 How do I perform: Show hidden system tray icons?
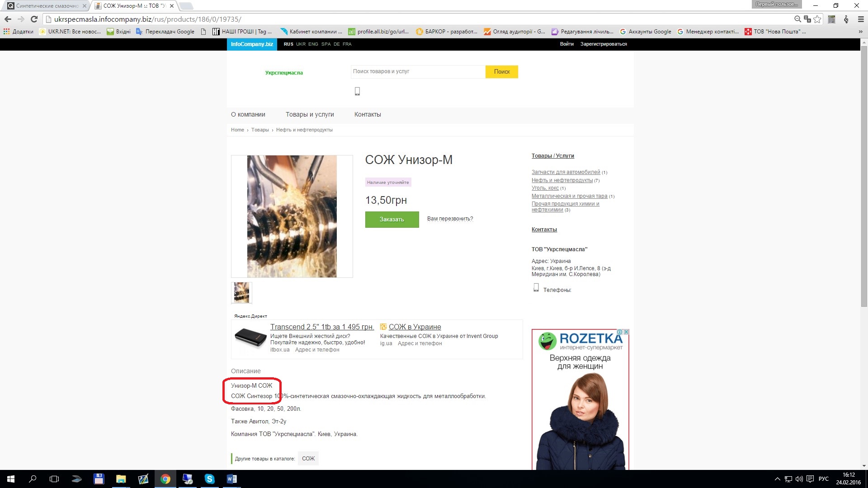click(777, 479)
